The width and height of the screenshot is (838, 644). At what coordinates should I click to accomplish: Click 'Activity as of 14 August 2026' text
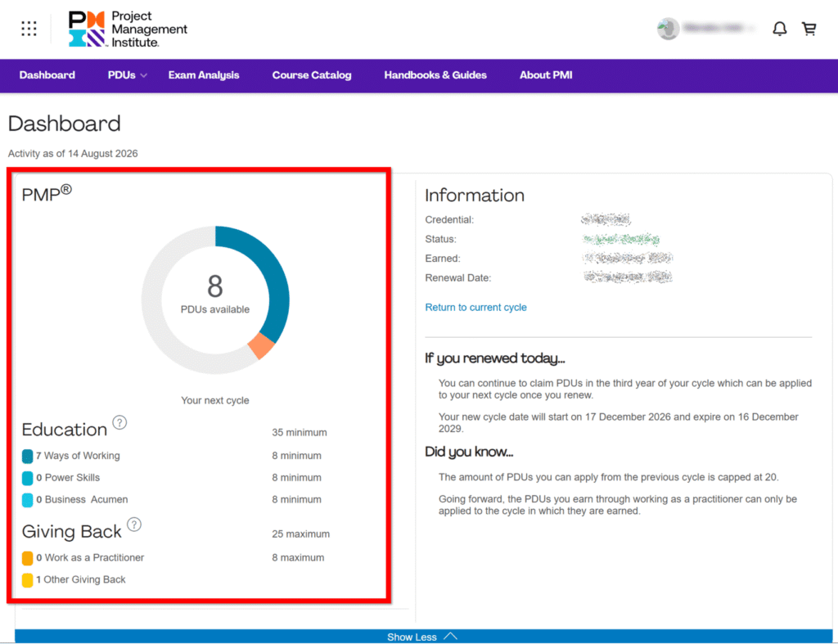pos(73,154)
